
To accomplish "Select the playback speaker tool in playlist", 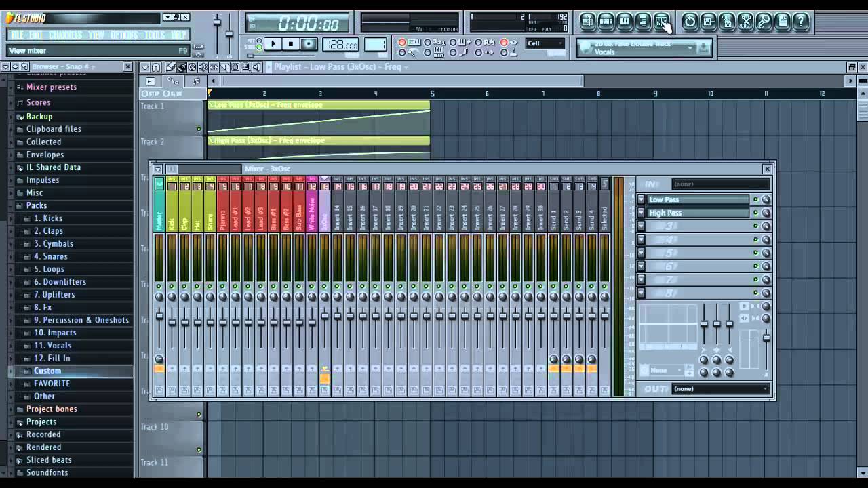I will pyautogui.click(x=258, y=67).
